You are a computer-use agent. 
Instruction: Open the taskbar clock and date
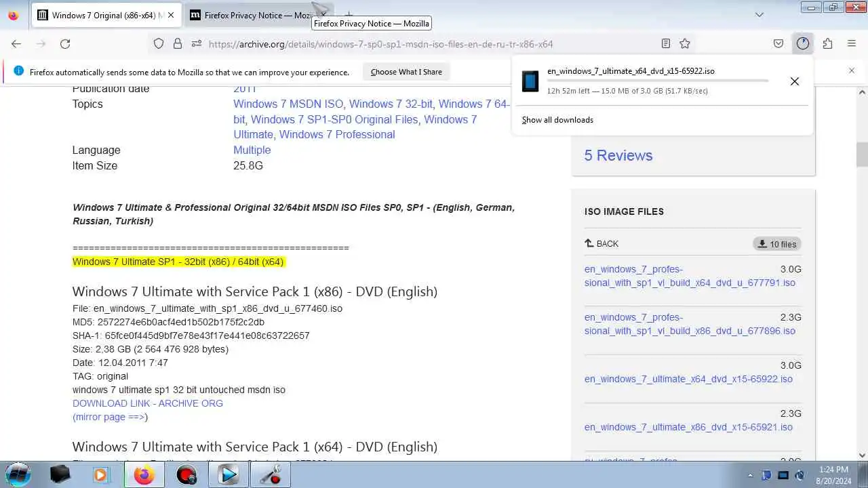(x=833, y=474)
